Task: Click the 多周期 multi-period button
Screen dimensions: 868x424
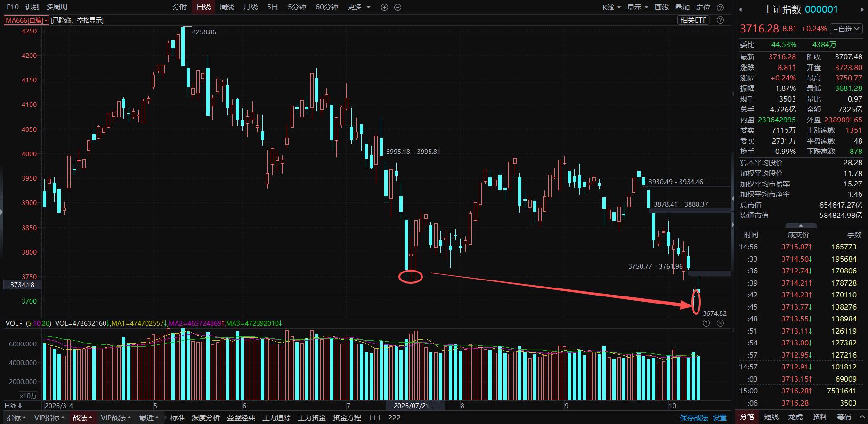Action: pos(57,7)
